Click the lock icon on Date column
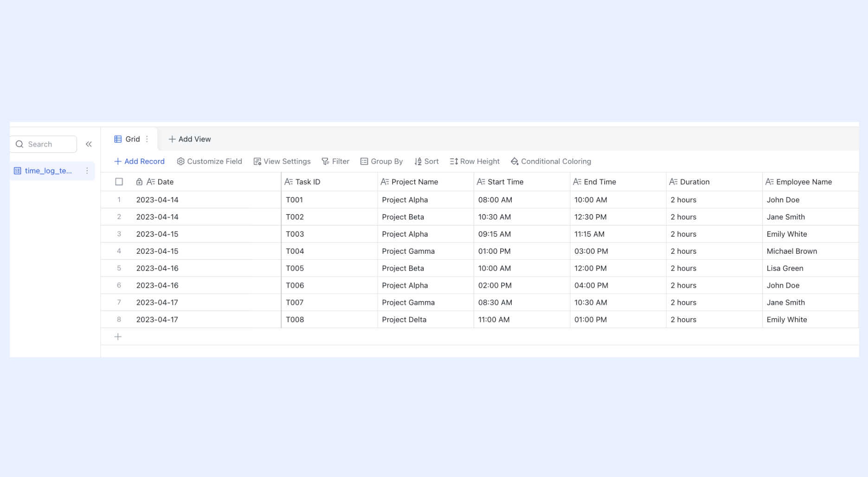Image resolution: width=868 pixels, height=477 pixels. tap(139, 182)
